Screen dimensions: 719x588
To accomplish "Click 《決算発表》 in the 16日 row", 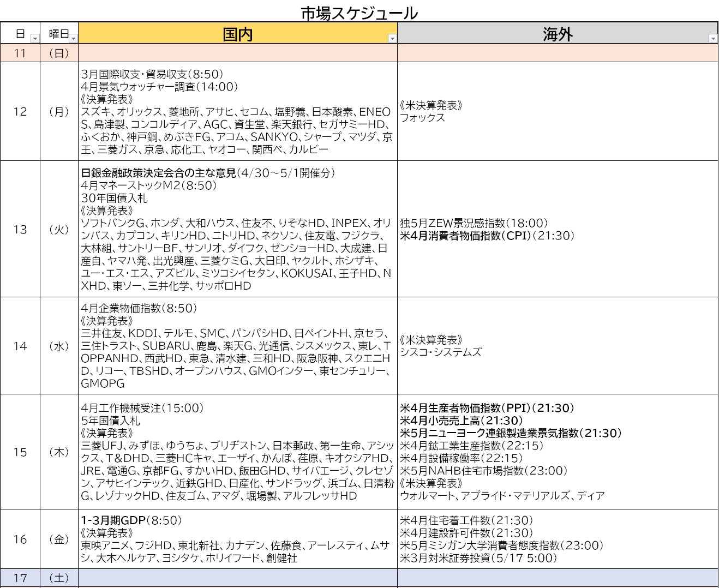I will point(107,533).
